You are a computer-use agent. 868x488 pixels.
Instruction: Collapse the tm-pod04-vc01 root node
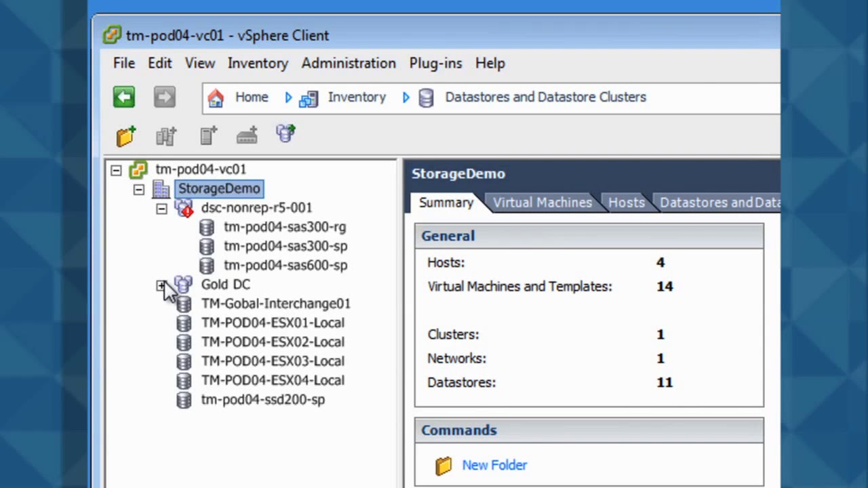pos(116,170)
